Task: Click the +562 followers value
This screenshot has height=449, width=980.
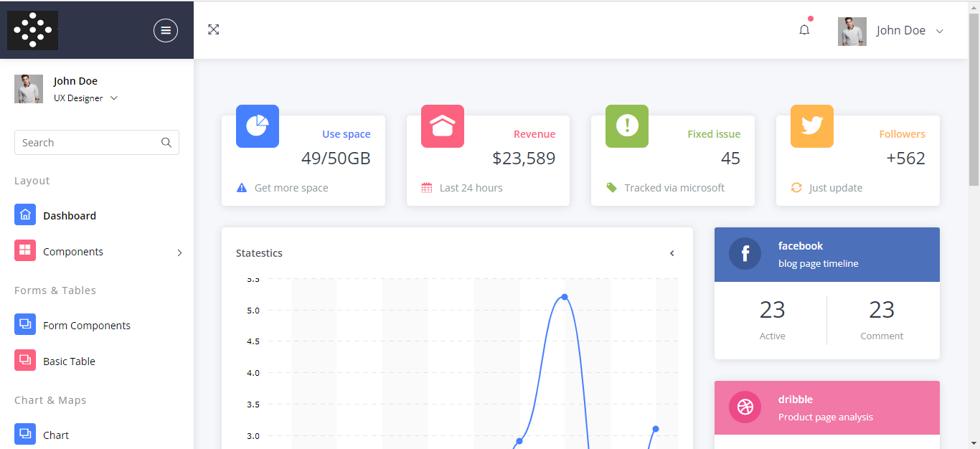Action: [906, 159]
